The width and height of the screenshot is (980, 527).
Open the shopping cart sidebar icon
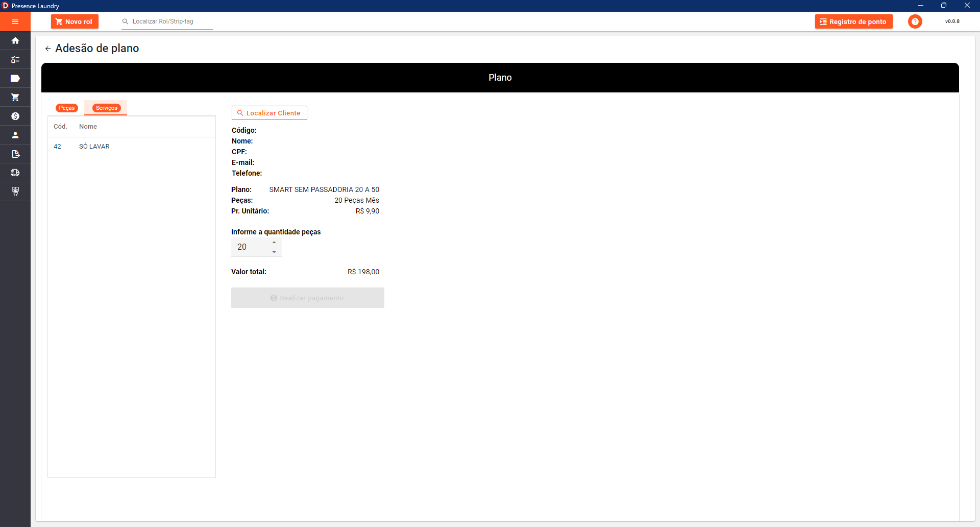coord(15,98)
